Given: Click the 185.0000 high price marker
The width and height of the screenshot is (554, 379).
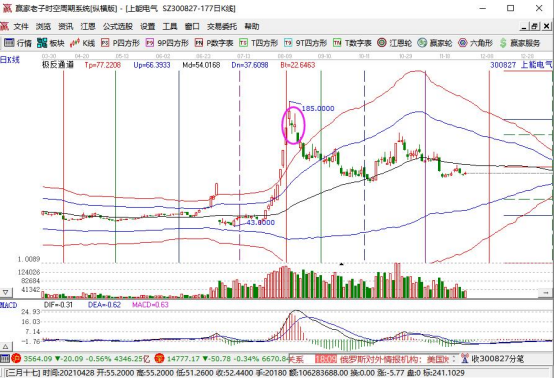Looking at the screenshot, I should click(x=318, y=108).
